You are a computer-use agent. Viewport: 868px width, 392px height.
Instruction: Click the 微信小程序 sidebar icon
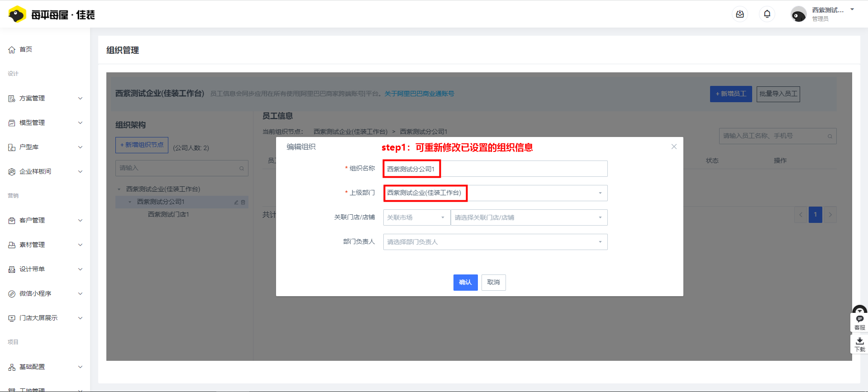pyautogui.click(x=12, y=294)
